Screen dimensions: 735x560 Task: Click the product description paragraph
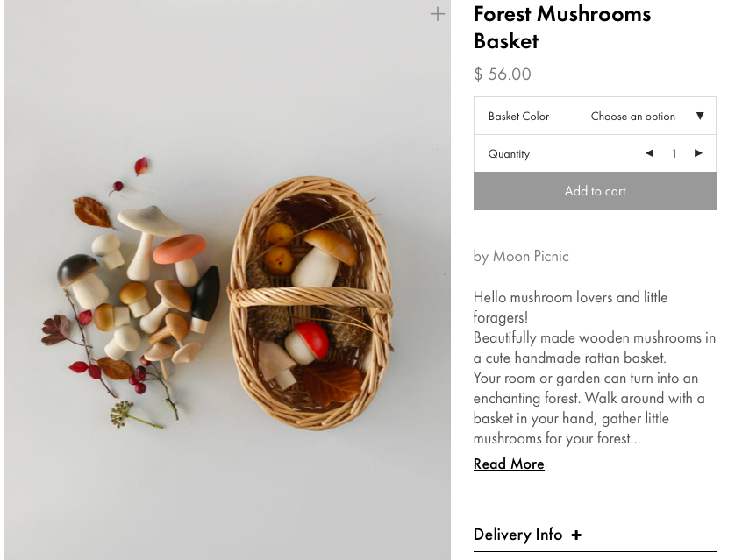tap(594, 368)
